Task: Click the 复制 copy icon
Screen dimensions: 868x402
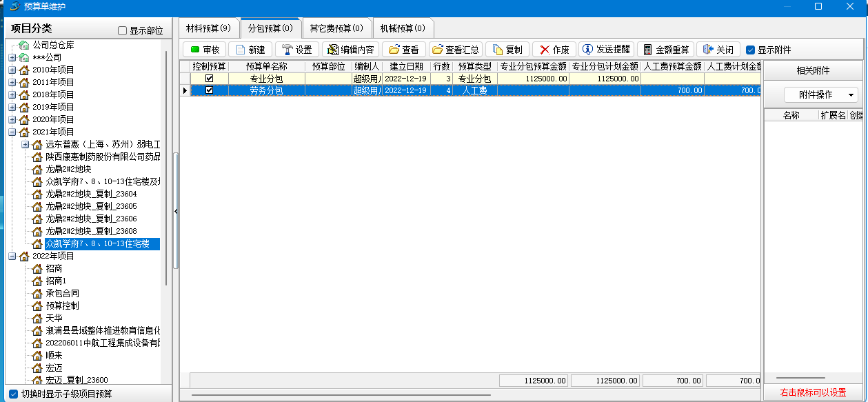Action: 498,50
